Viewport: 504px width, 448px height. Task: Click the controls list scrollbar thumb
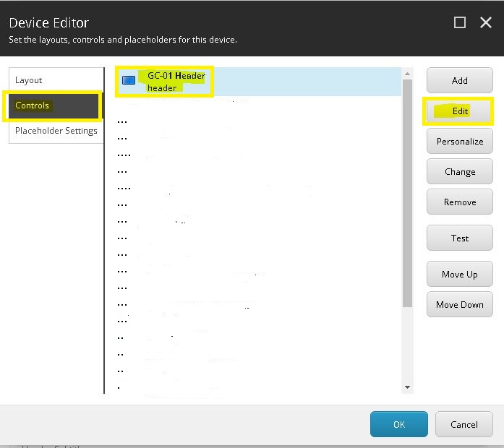coord(407,194)
